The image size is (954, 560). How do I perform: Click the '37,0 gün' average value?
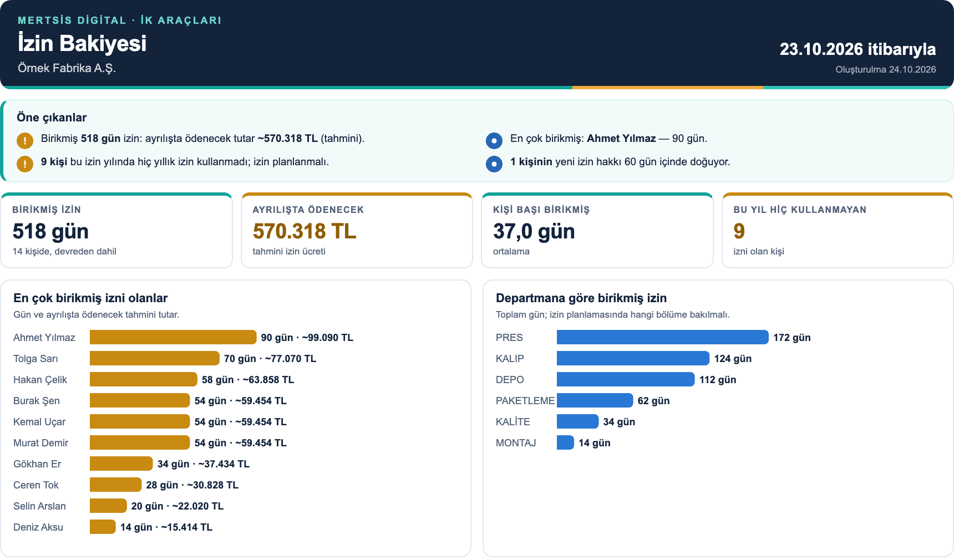pos(534,231)
